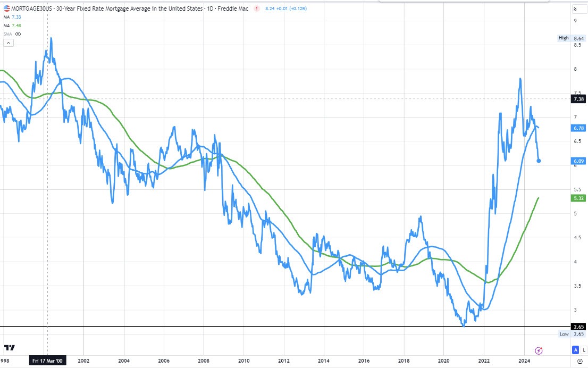This screenshot has width=588, height=368.
Task: Click the 2014 year on time axis
Action: pos(324,361)
